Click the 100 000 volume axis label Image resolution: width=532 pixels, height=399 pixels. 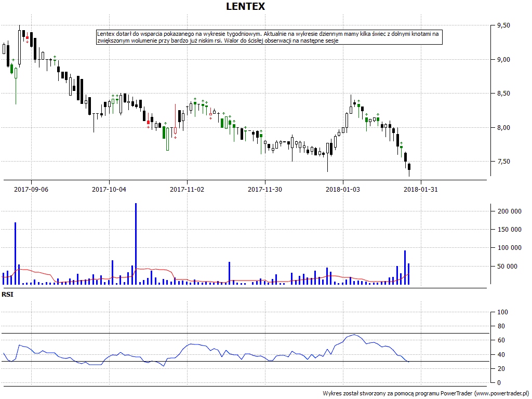[509, 248]
